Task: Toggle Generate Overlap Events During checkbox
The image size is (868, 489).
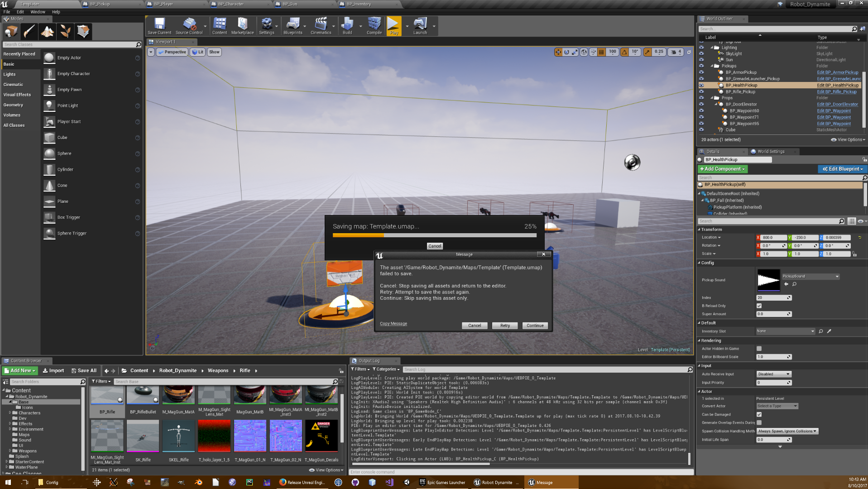Action: click(x=759, y=422)
